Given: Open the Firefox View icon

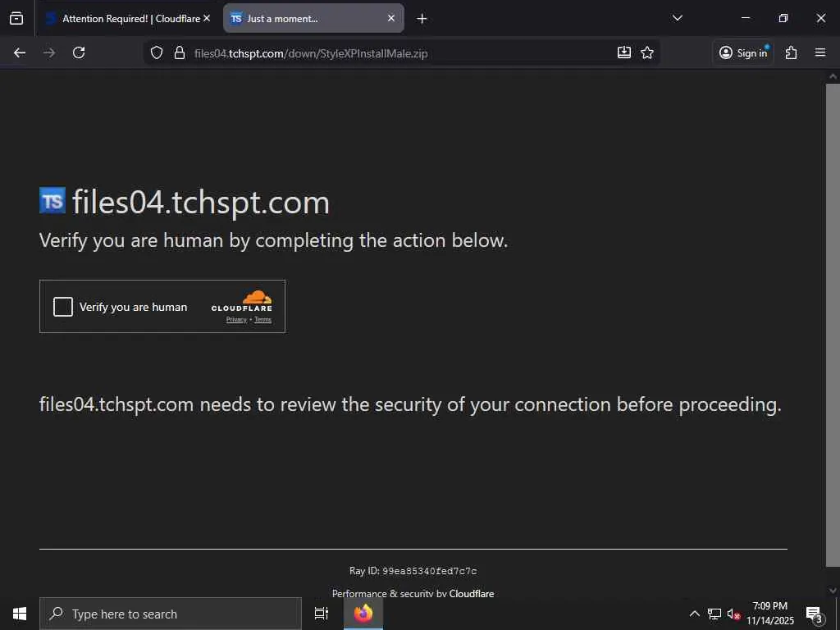Looking at the screenshot, I should point(16,19).
